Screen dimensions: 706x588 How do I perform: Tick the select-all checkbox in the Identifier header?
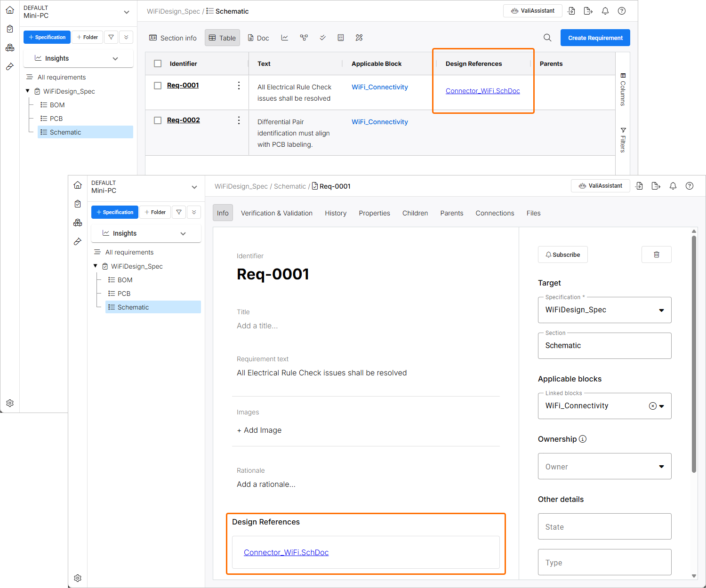point(158,64)
